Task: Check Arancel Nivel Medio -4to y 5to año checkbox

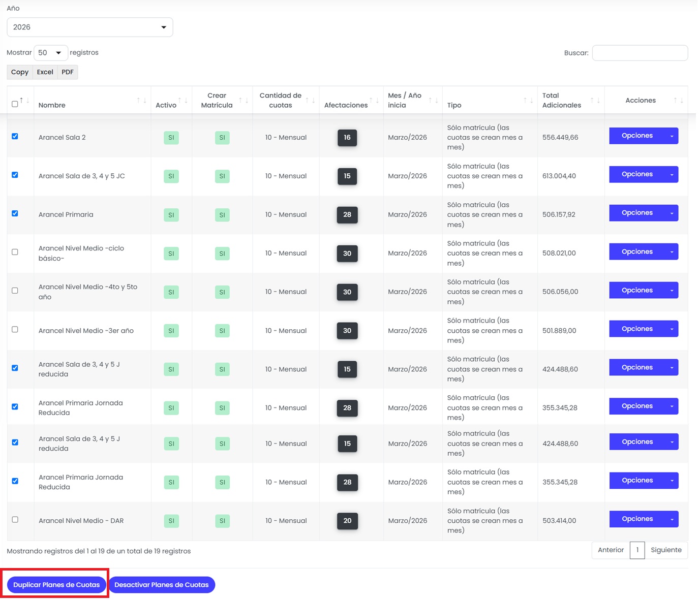Action: click(15, 291)
